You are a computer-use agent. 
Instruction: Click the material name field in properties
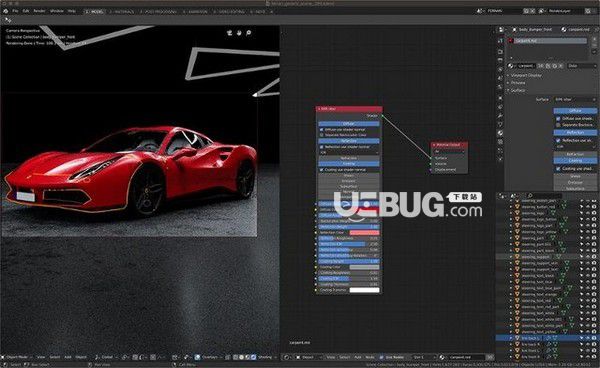pos(527,66)
